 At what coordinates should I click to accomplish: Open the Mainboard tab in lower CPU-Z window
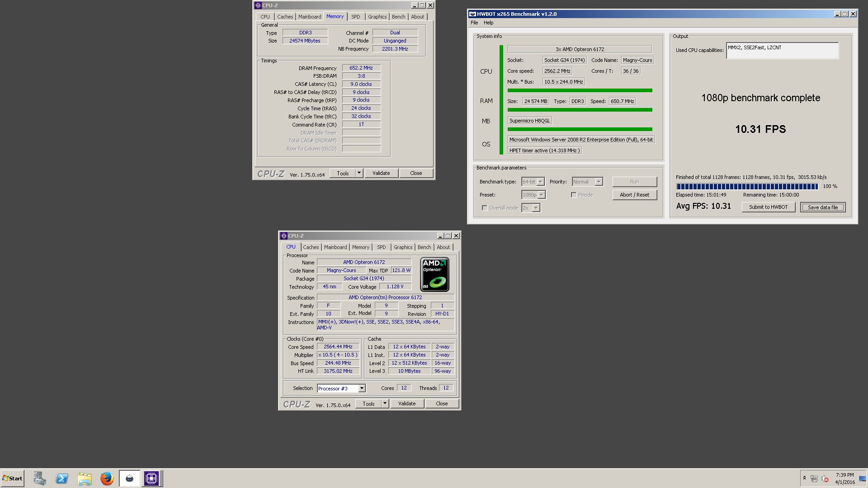click(x=335, y=247)
